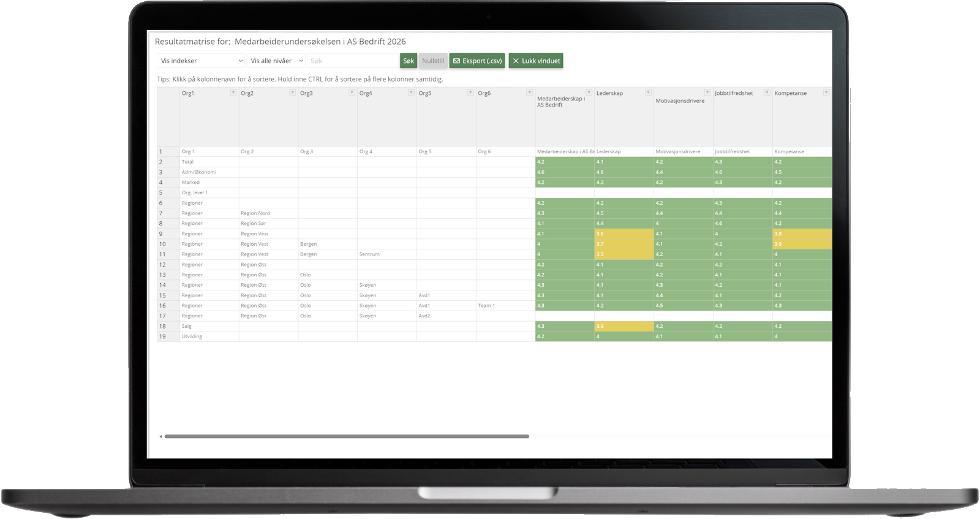
Task: Select the 'Team 1' cell in row 16
Action: coord(486,306)
